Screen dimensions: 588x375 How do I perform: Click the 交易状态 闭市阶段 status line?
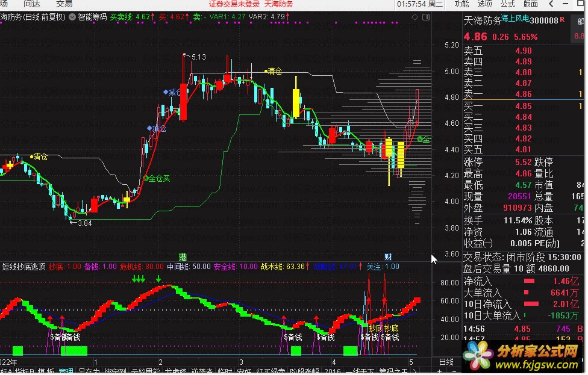click(522, 258)
